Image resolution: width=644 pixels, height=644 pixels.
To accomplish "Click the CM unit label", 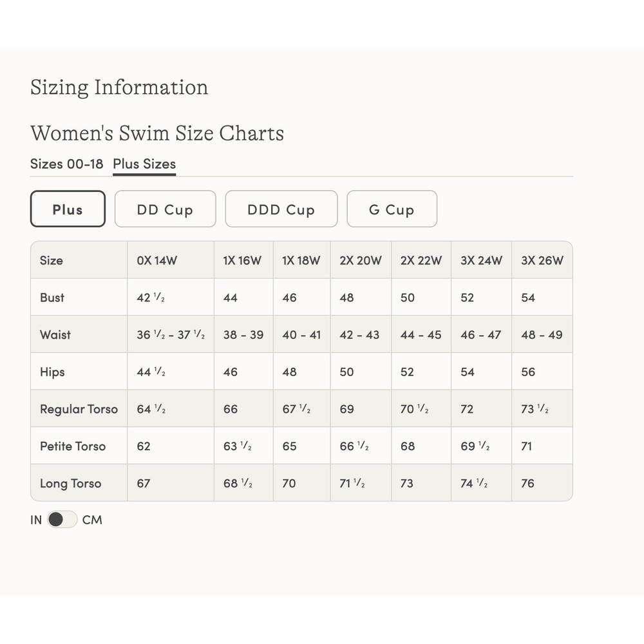I will pyautogui.click(x=92, y=520).
